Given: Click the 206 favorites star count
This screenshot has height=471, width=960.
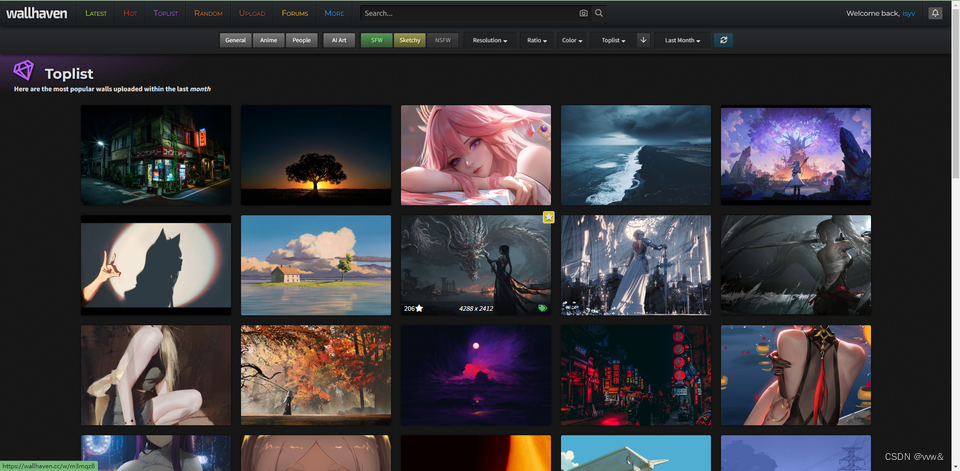Looking at the screenshot, I should [x=413, y=309].
